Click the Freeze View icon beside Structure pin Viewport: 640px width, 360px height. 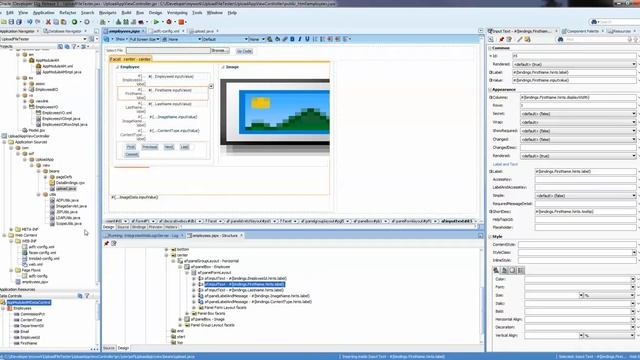pyautogui.click(x=114, y=243)
